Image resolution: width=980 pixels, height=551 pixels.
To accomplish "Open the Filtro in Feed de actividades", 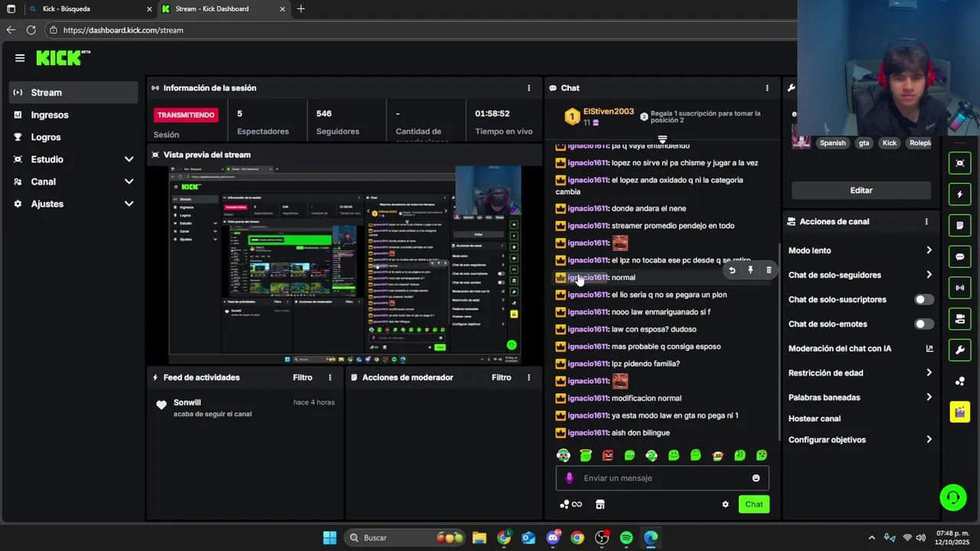I will click(x=302, y=377).
